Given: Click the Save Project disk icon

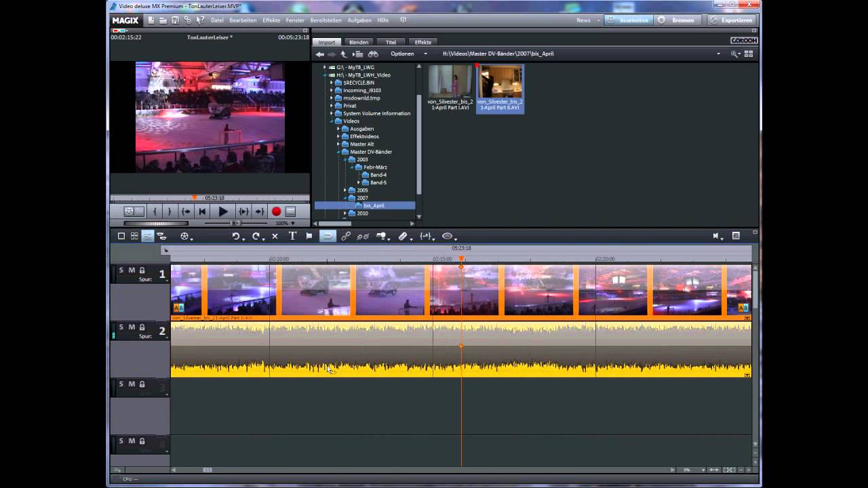Looking at the screenshot, I should point(175,20).
